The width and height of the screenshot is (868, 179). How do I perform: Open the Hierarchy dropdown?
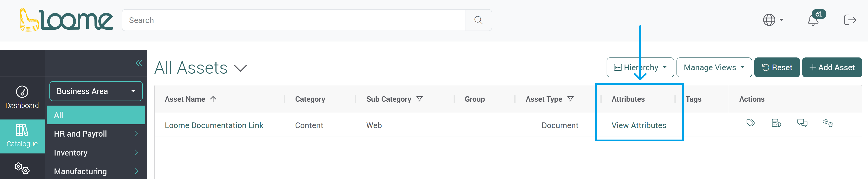pos(640,67)
